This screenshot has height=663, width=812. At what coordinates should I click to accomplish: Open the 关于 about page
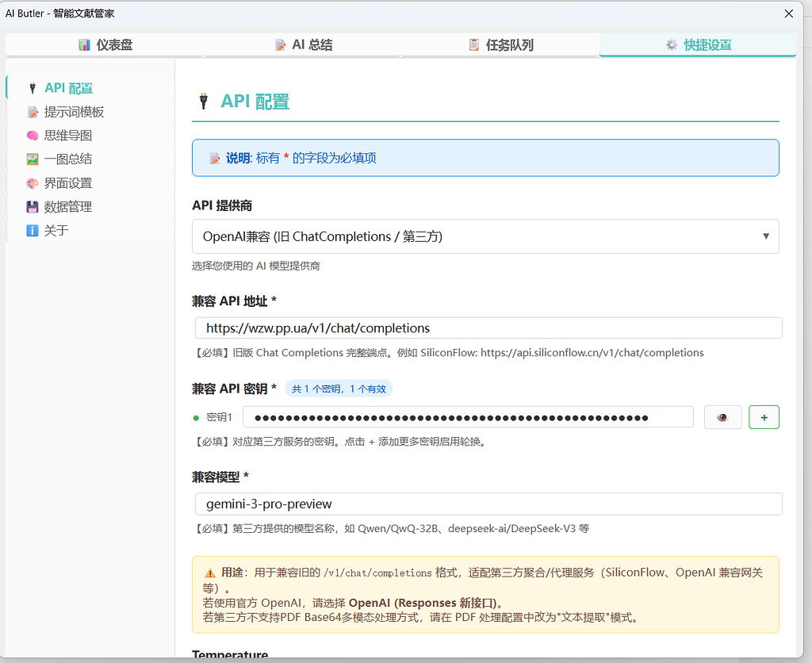[90, 231]
